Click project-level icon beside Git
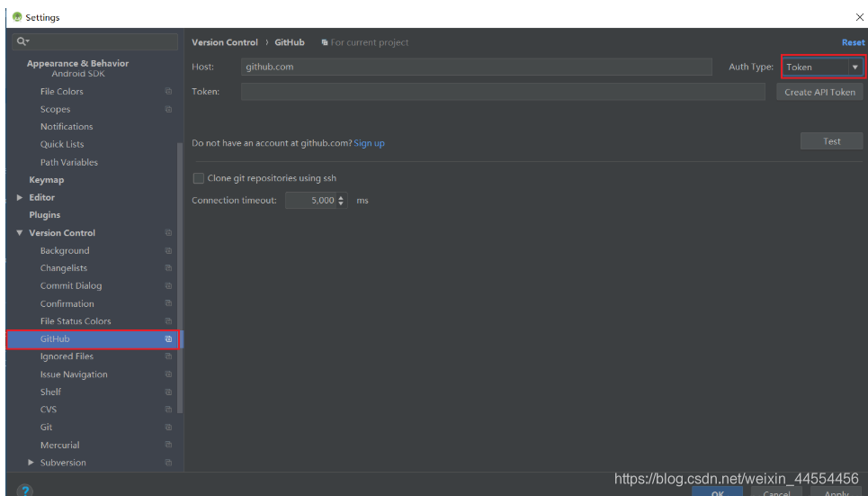This screenshot has width=868, height=496. point(168,427)
